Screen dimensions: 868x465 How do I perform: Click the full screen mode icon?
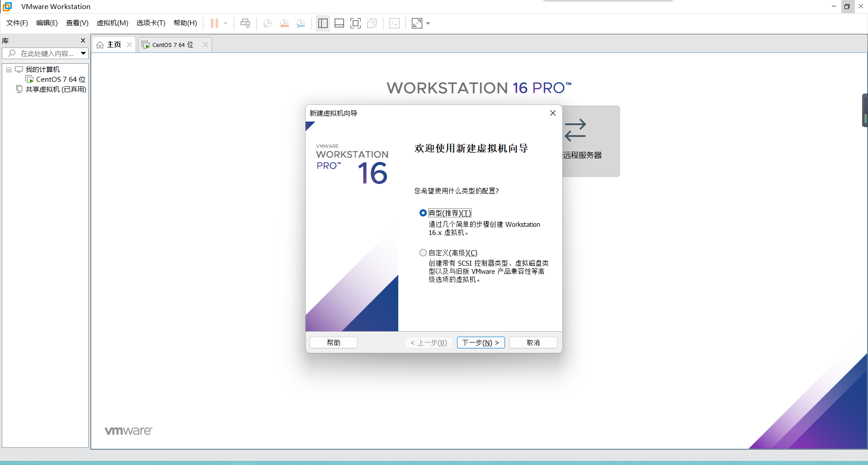click(x=356, y=23)
